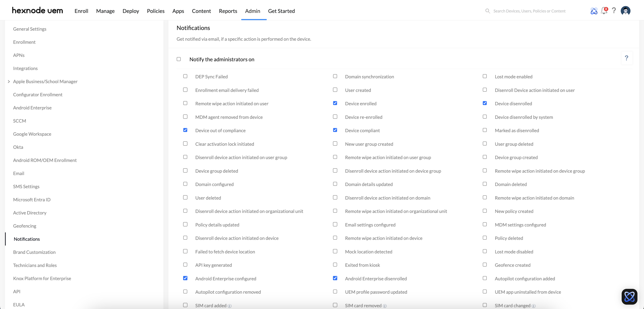Click the search magnifier icon
The width and height of the screenshot is (644, 309).
pos(488,11)
